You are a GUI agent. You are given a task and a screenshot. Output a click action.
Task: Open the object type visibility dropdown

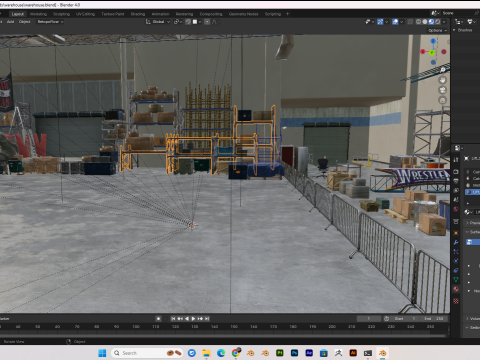coord(369,22)
